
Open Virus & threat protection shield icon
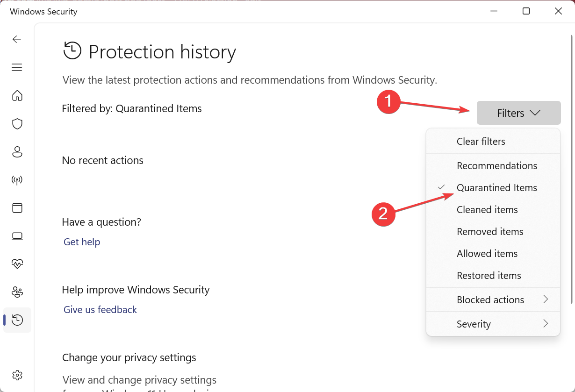[17, 124]
